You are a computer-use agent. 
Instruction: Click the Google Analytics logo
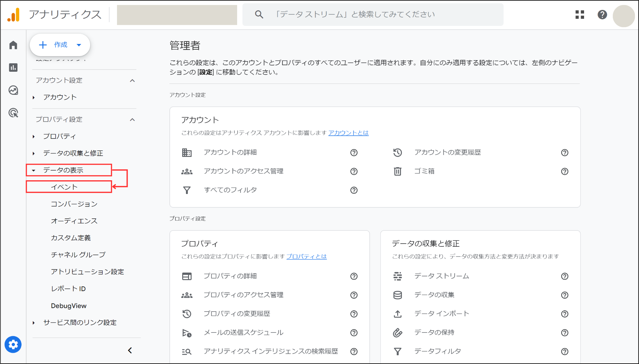point(13,15)
